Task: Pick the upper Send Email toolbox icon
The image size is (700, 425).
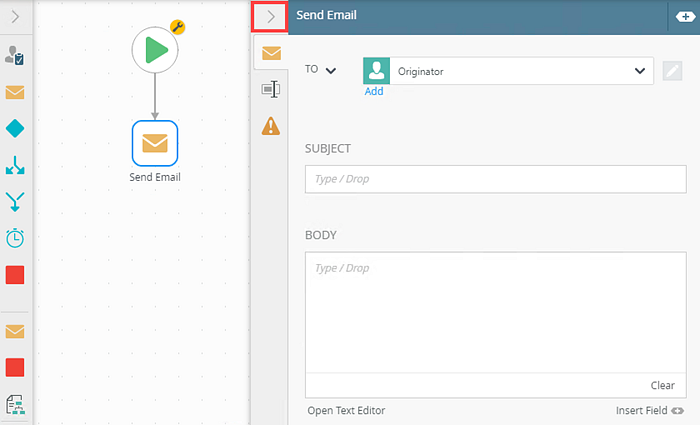Action: click(15, 92)
